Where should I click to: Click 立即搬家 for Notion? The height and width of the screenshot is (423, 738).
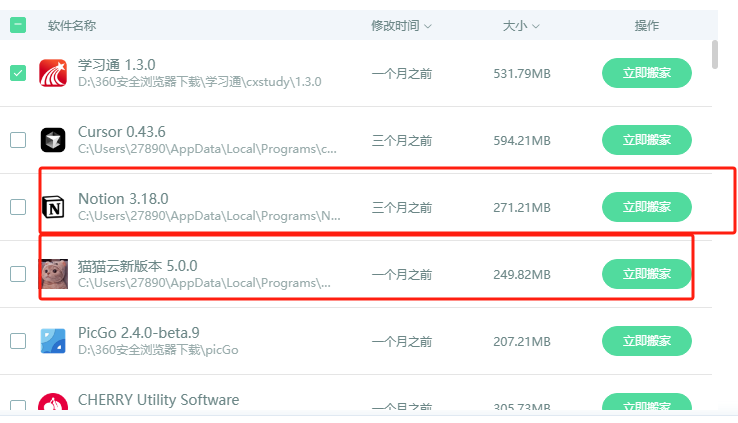[647, 207]
